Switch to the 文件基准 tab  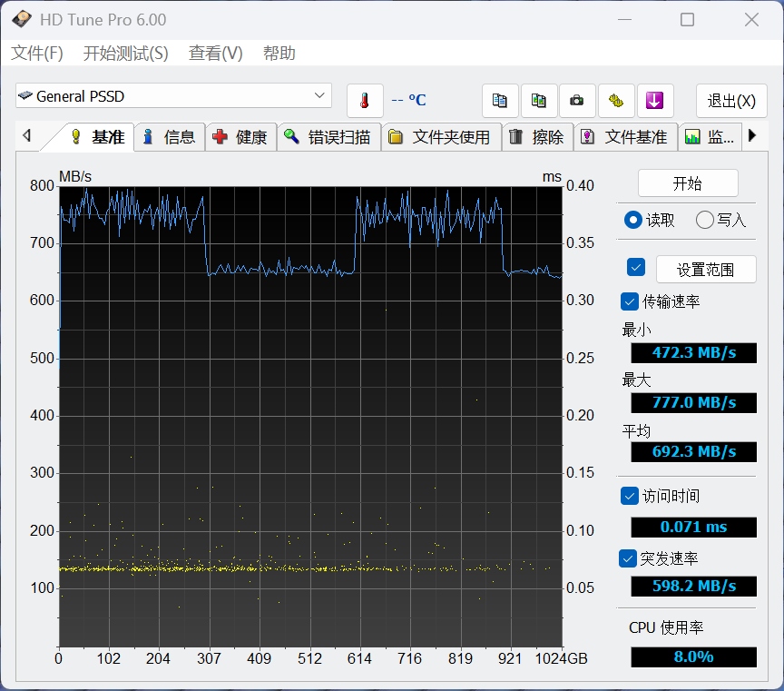tap(625, 136)
